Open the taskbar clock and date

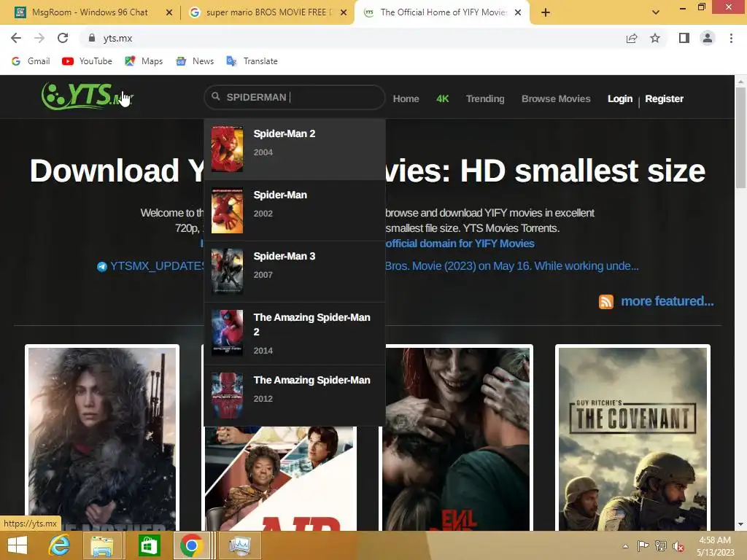(715, 546)
